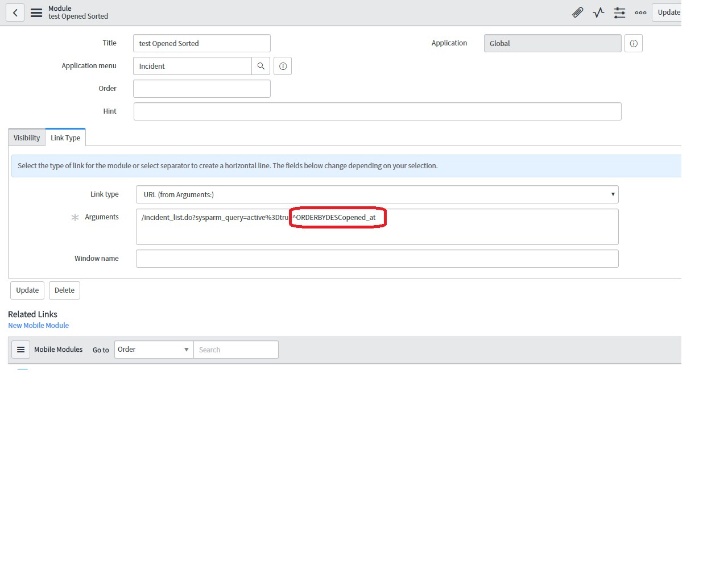The width and height of the screenshot is (728, 582).
Task: Go back using the header back arrow
Action: point(15,13)
